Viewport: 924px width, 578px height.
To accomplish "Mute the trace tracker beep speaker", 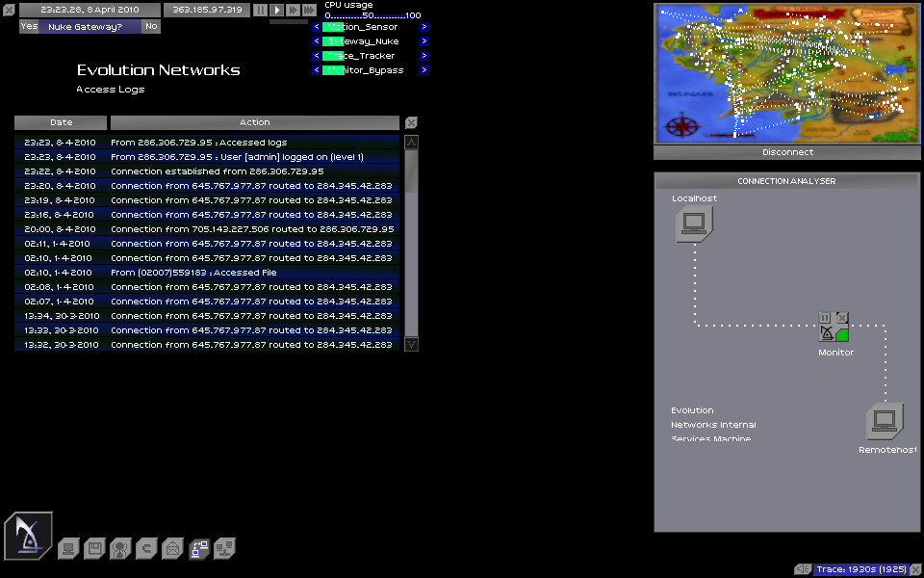I will (802, 569).
